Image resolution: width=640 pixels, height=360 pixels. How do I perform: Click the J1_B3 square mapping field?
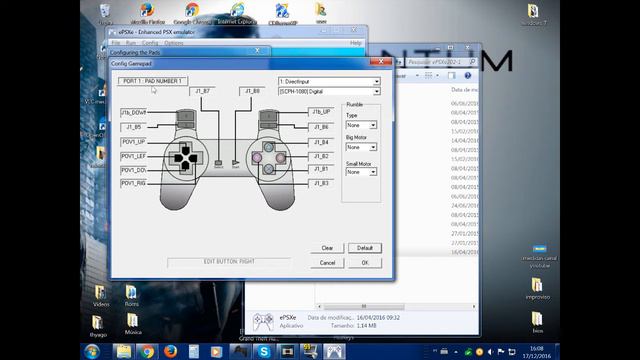coord(321,184)
